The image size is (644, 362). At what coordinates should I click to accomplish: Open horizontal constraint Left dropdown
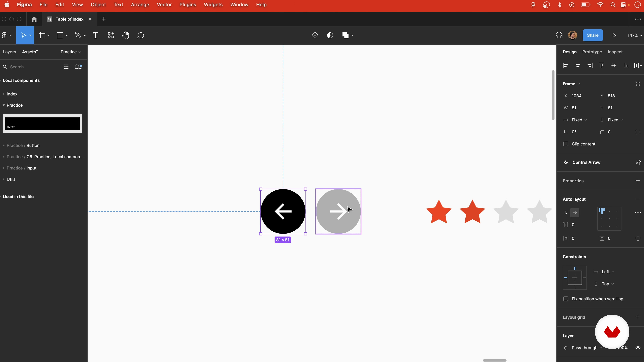[x=608, y=272]
